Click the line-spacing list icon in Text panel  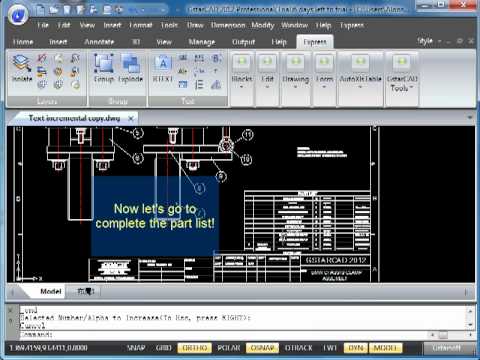199,85
